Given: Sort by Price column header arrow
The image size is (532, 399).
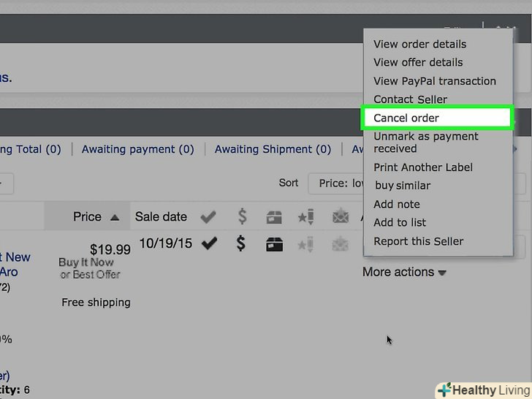Looking at the screenshot, I should click(x=115, y=217).
